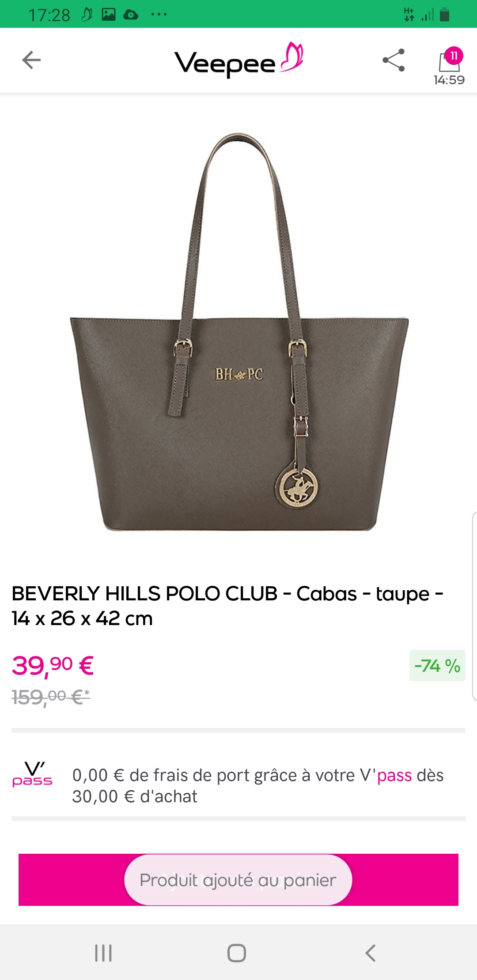Screen dimensions: 477x980
Task: Open the picture notification icon in status bar
Action: coord(109,15)
